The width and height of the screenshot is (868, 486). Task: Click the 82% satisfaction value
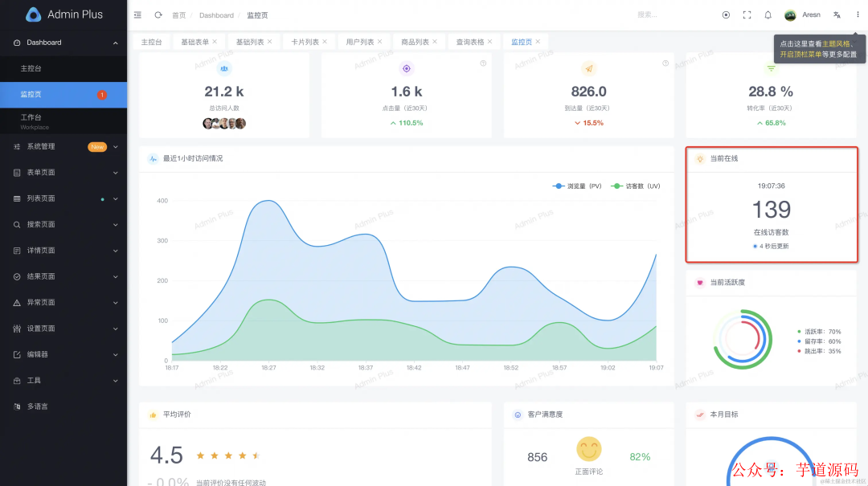tap(640, 457)
